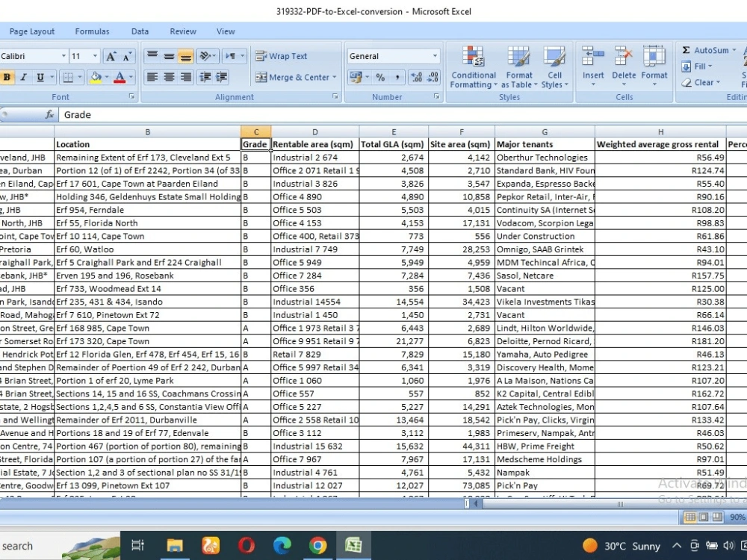Image resolution: width=747 pixels, height=560 pixels.
Task: Open Google Chrome from taskbar
Action: coord(317,546)
